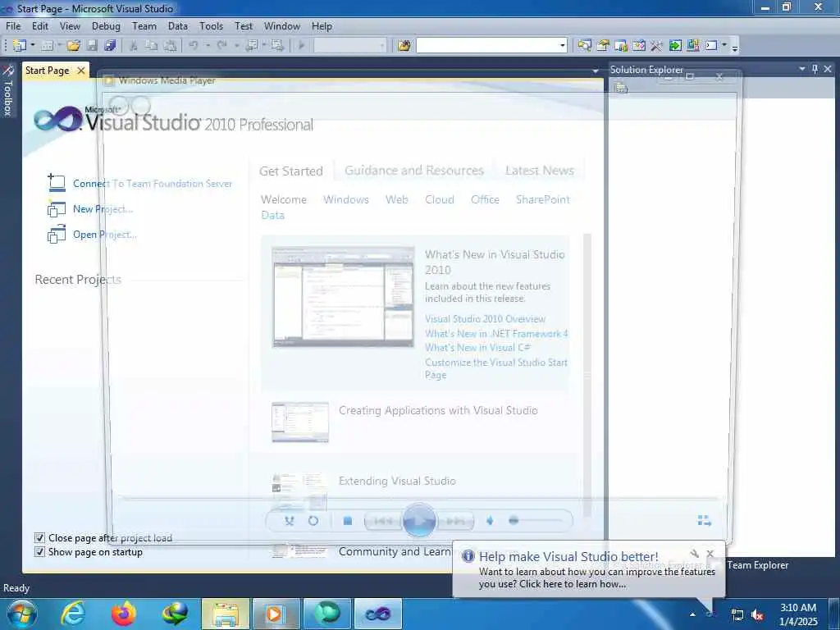Expand the Add New Item dropdown arrow

pyautogui.click(x=59, y=46)
